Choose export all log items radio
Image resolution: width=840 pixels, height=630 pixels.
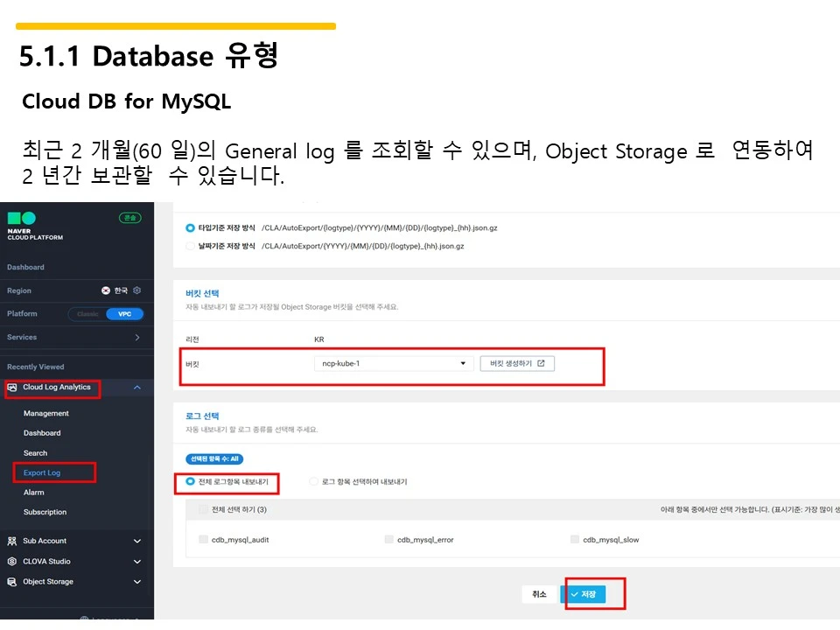tap(190, 481)
